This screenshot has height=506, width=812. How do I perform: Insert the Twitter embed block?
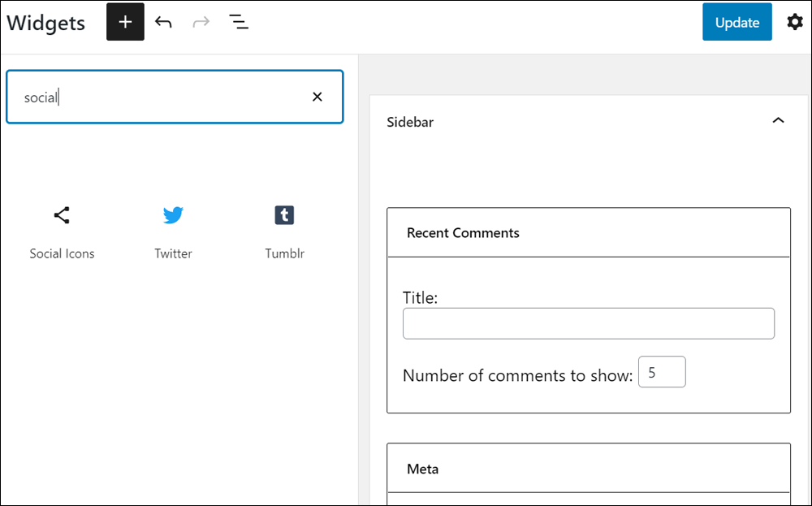(173, 231)
